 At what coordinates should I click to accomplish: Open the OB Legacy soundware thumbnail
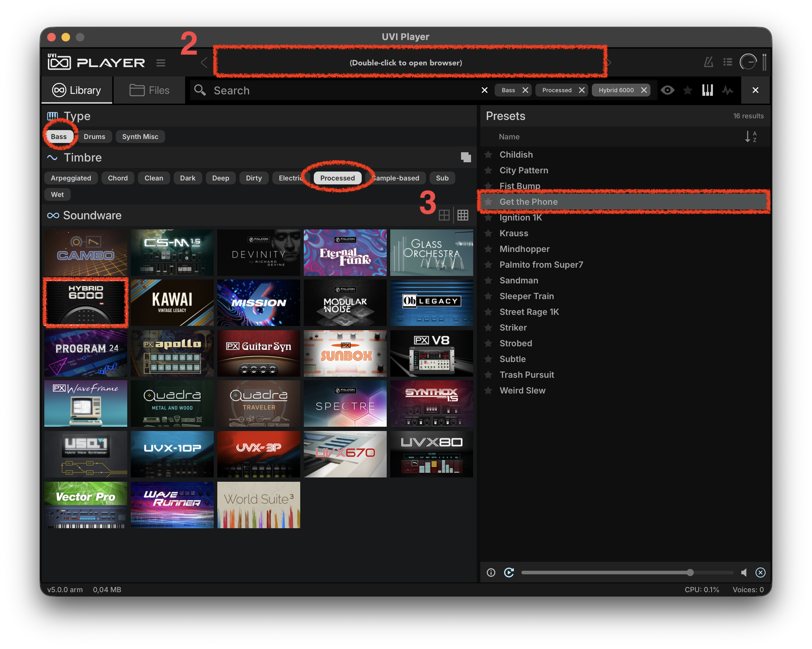432,303
